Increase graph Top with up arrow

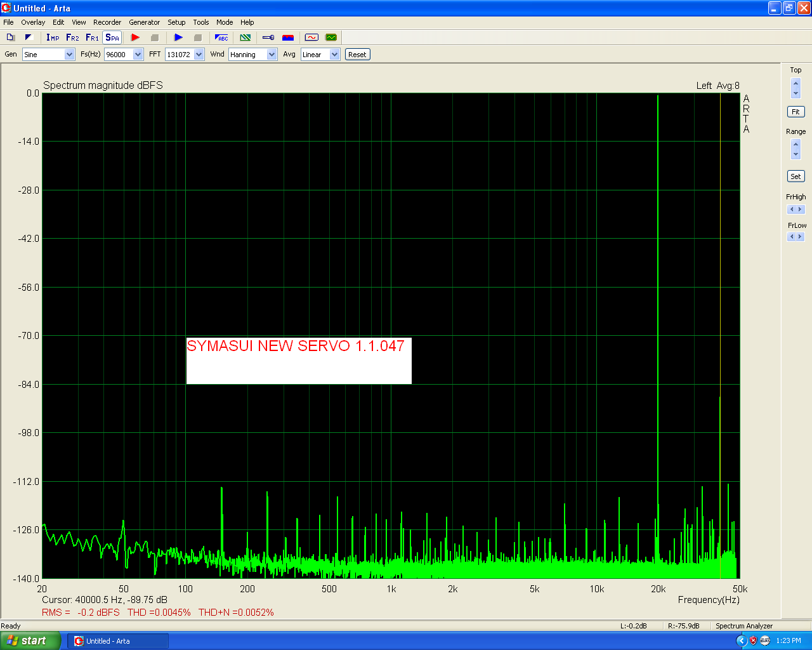796,83
